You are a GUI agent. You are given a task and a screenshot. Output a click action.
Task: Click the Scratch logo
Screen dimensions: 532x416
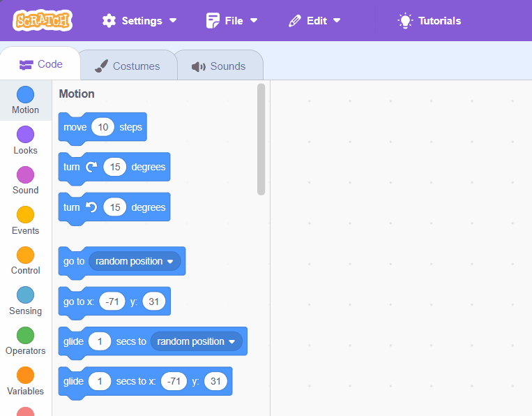[x=42, y=20]
